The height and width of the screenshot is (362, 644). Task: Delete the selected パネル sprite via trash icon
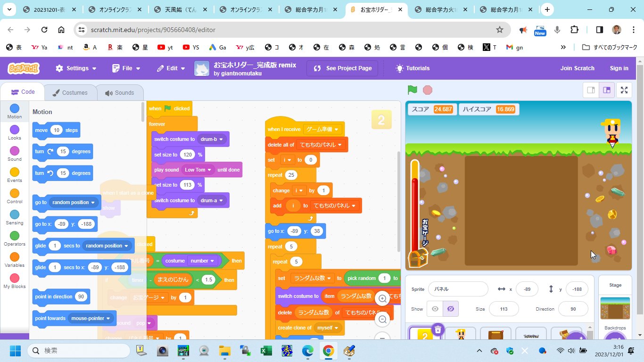pos(438,329)
